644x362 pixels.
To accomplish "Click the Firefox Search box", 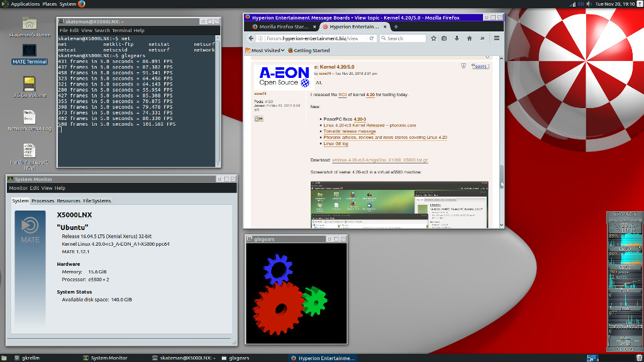I will click(x=402, y=38).
